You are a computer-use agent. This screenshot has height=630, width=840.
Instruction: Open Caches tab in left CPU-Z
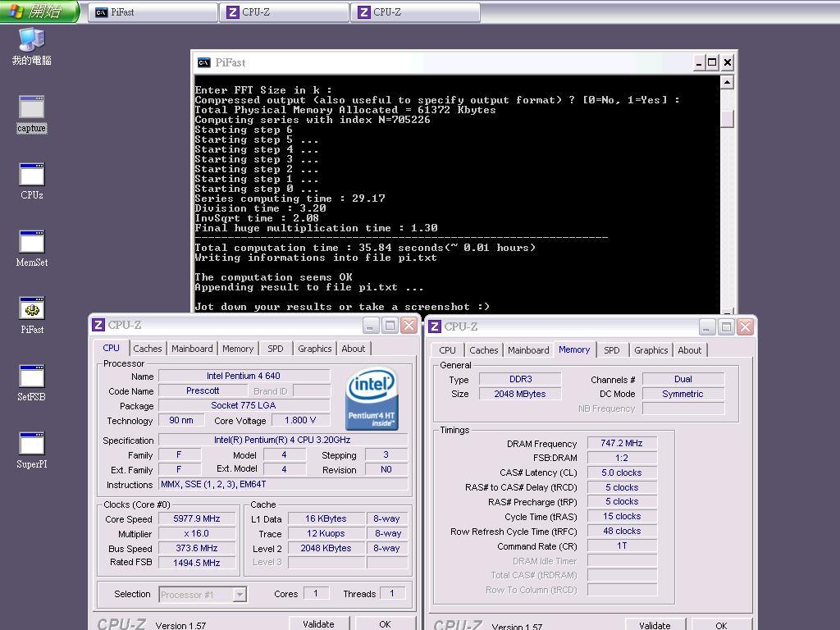click(148, 349)
